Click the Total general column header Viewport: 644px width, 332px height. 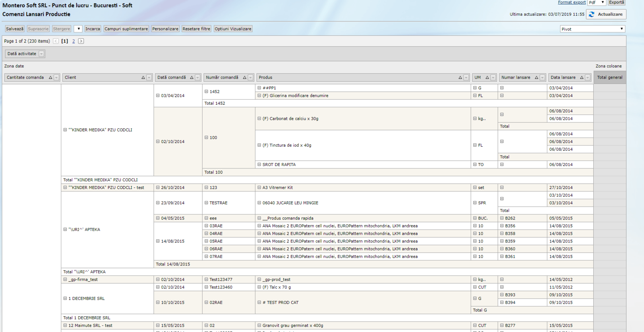[609, 78]
